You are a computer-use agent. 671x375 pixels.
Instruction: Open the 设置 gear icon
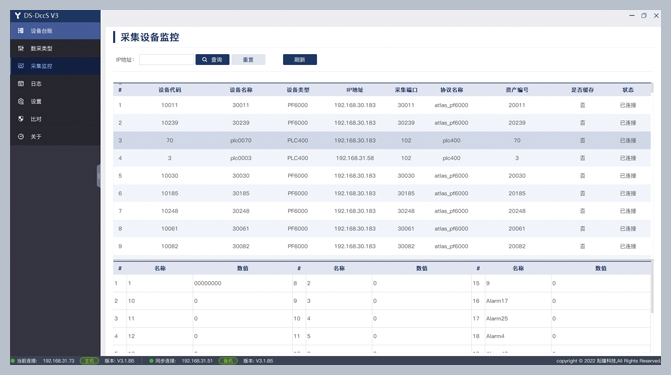coord(21,101)
